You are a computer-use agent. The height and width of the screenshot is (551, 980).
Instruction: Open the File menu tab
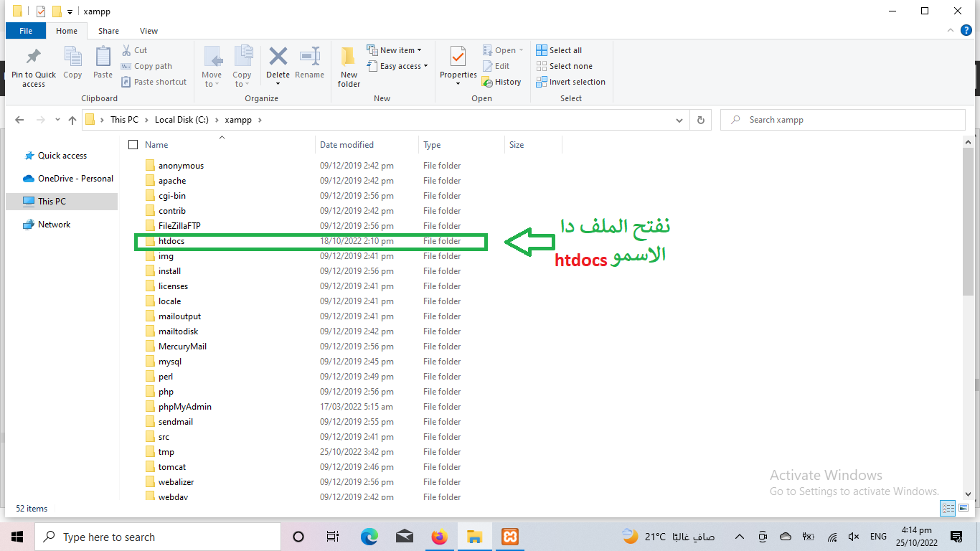coord(26,31)
